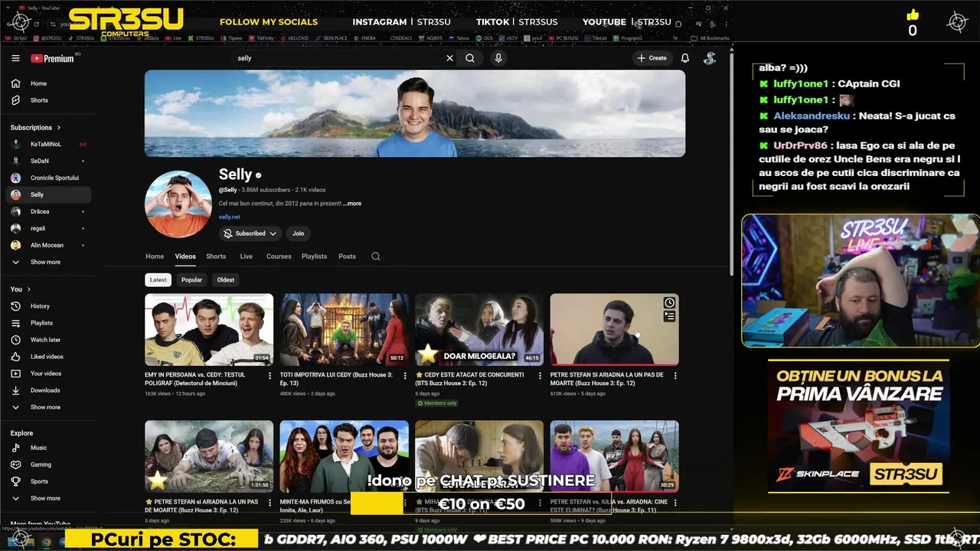Open Downloads in the sidebar

tap(49, 390)
